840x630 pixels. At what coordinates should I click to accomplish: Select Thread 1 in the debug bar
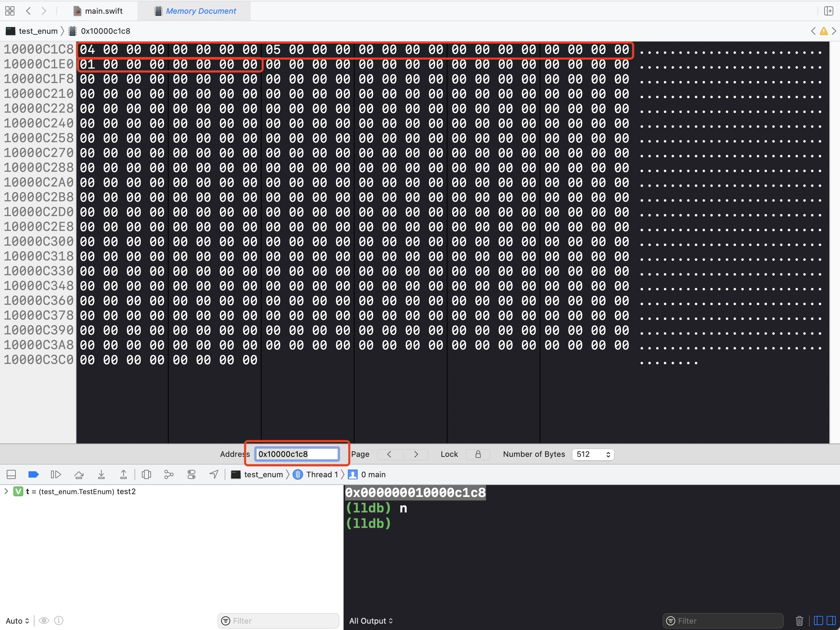click(x=315, y=474)
